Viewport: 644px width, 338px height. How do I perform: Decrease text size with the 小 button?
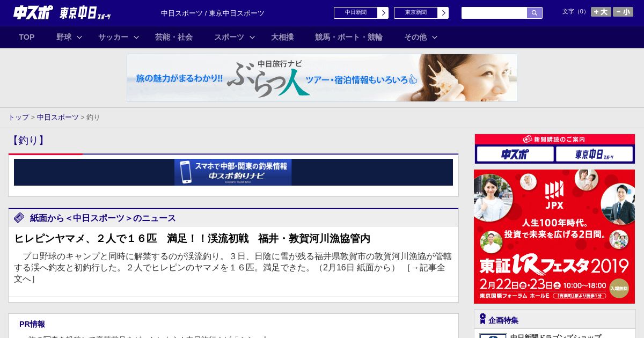click(623, 12)
